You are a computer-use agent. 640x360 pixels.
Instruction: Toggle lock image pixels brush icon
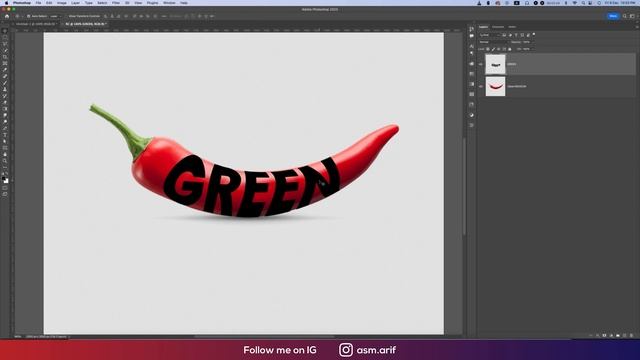493,49
